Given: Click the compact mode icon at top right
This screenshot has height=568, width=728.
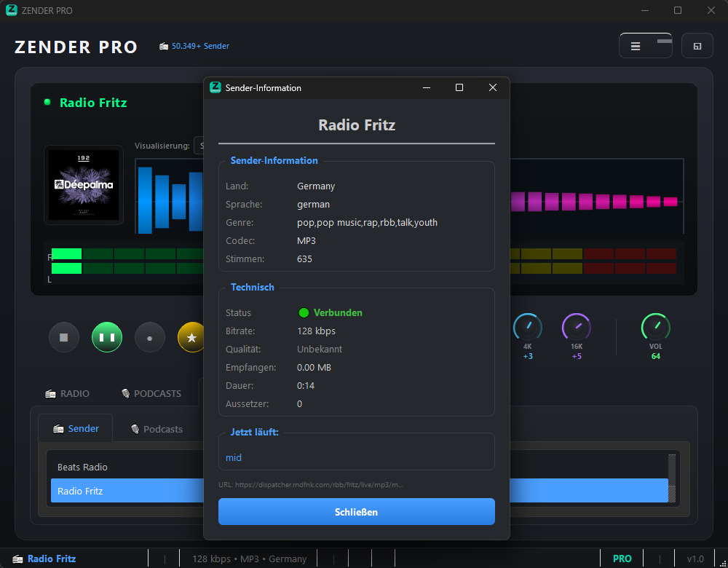Looking at the screenshot, I should click(697, 46).
